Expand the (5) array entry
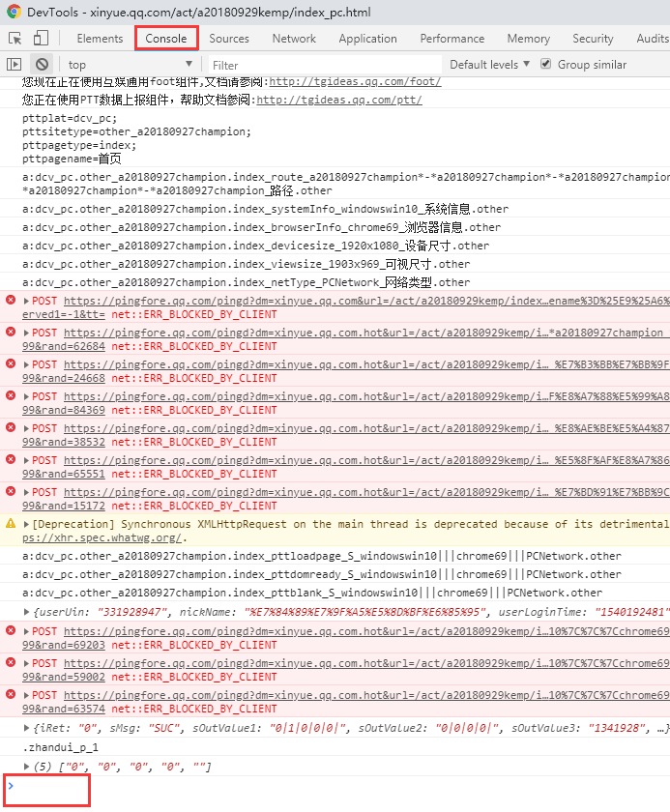The image size is (670, 812). [x=26, y=767]
